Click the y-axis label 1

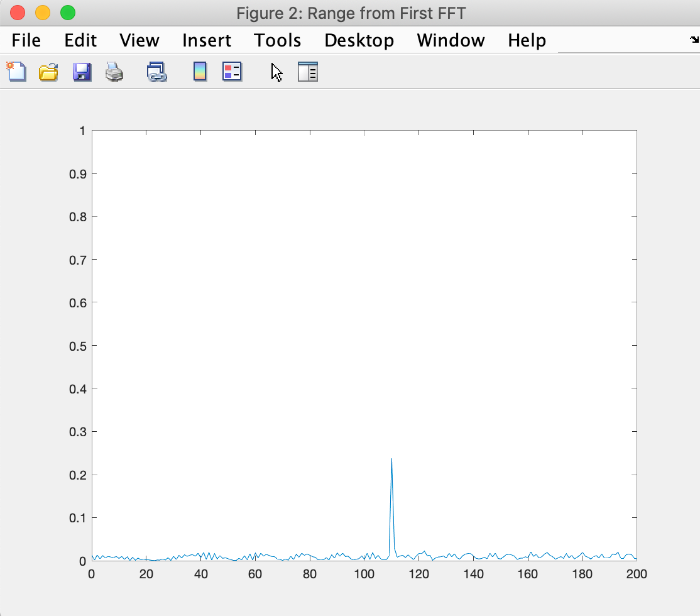(x=82, y=131)
